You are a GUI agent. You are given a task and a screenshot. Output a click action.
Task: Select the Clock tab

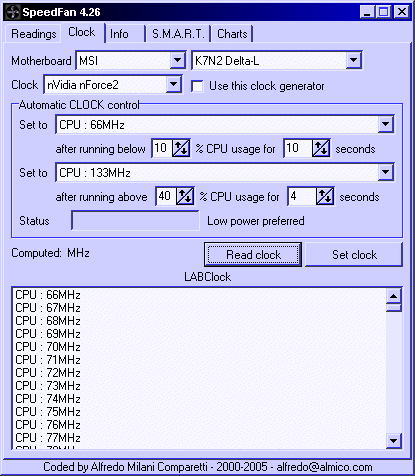[82, 32]
